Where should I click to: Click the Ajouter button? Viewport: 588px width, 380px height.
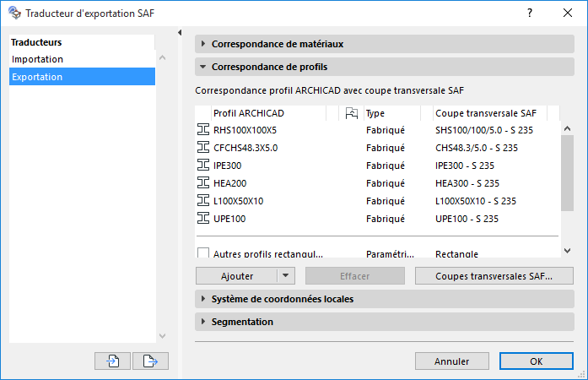click(236, 276)
